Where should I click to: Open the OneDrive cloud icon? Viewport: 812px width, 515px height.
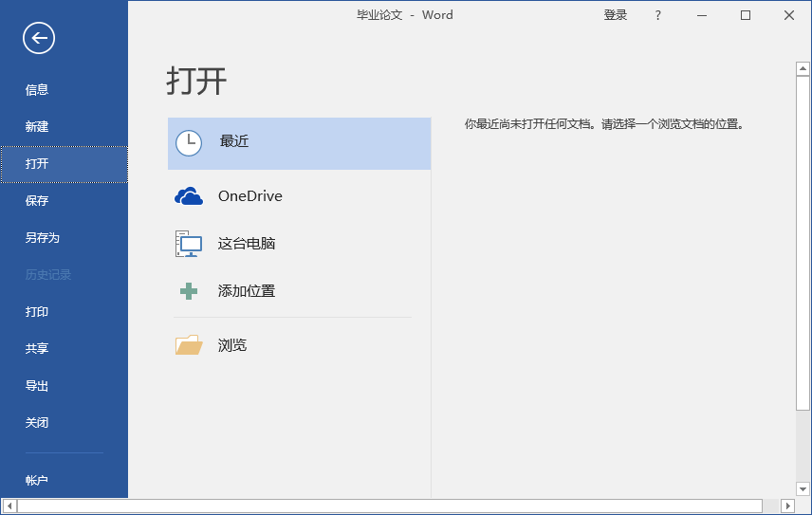pyautogui.click(x=189, y=196)
